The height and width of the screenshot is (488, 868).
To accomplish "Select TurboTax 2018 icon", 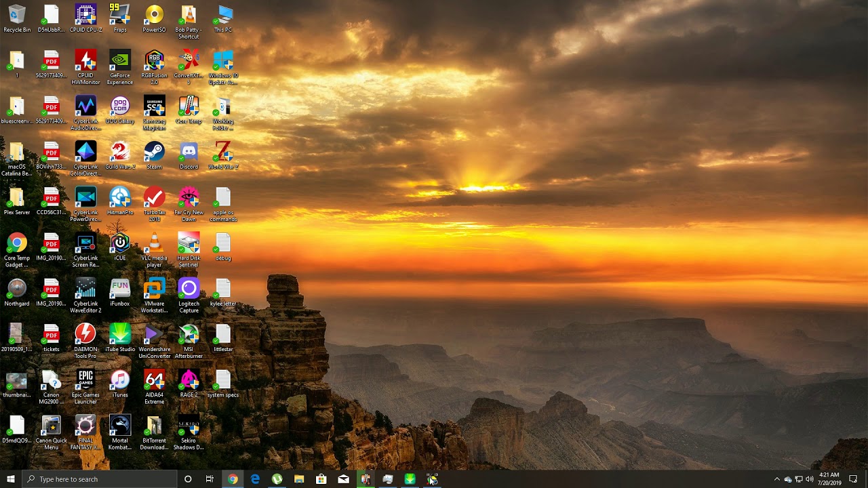I will click(x=154, y=204).
